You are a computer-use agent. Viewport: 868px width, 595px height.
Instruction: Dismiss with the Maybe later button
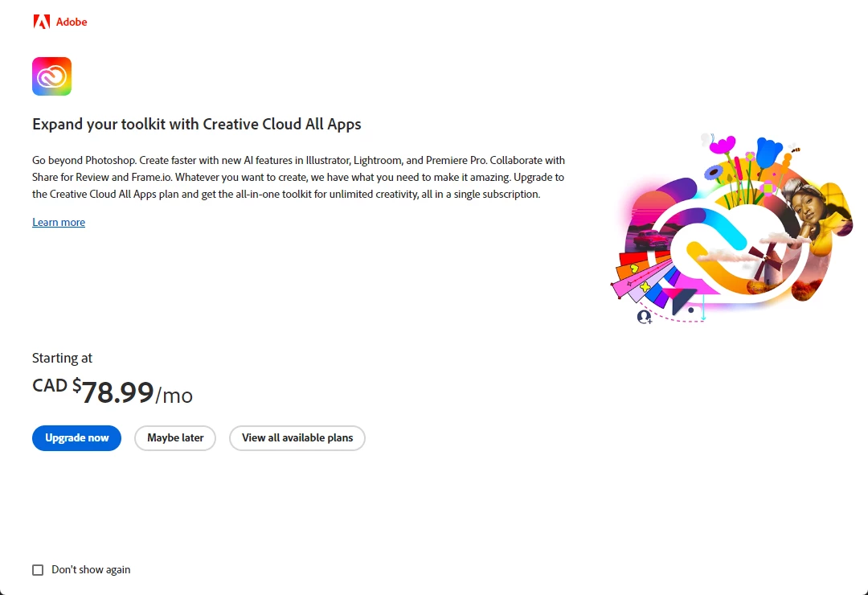click(x=175, y=438)
